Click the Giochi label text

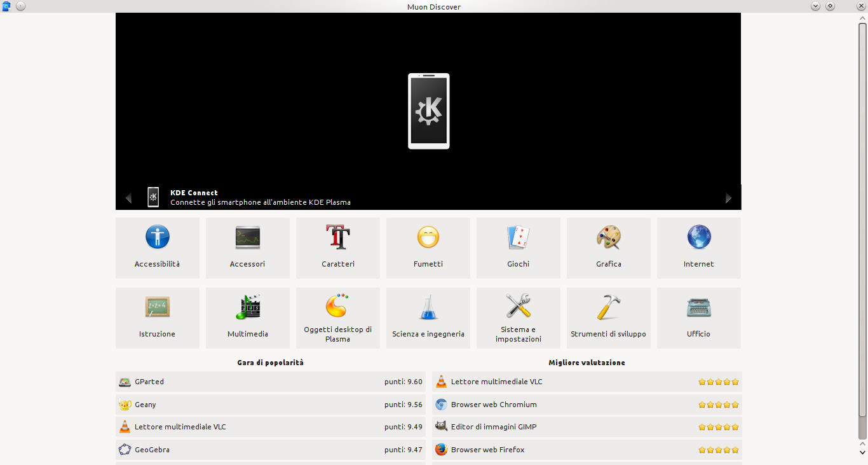(x=518, y=264)
